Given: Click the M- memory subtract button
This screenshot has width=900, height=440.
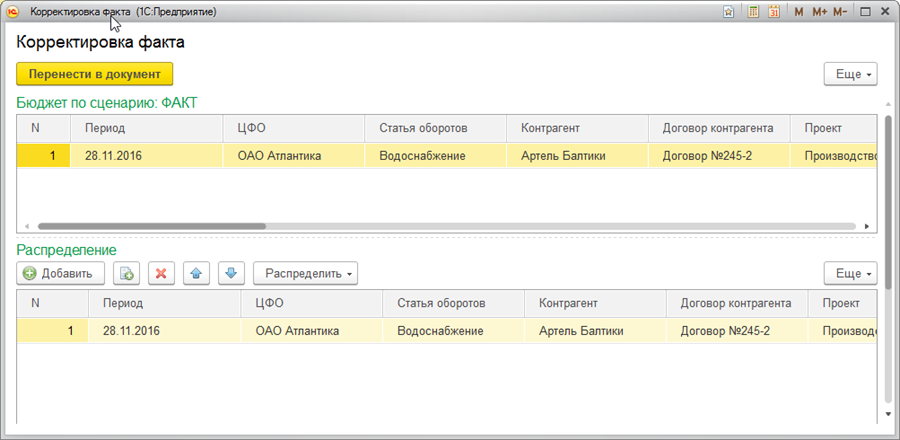Looking at the screenshot, I should [840, 12].
